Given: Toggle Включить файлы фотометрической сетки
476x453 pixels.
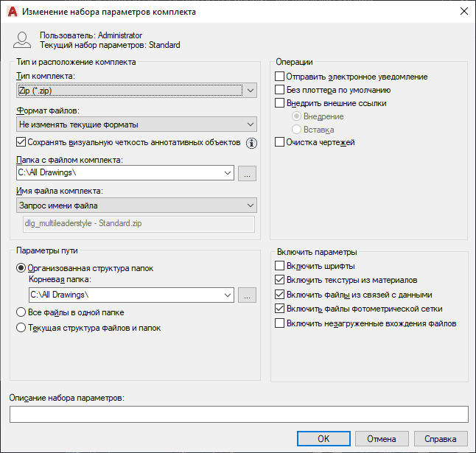Looking at the screenshot, I should coord(279,309).
